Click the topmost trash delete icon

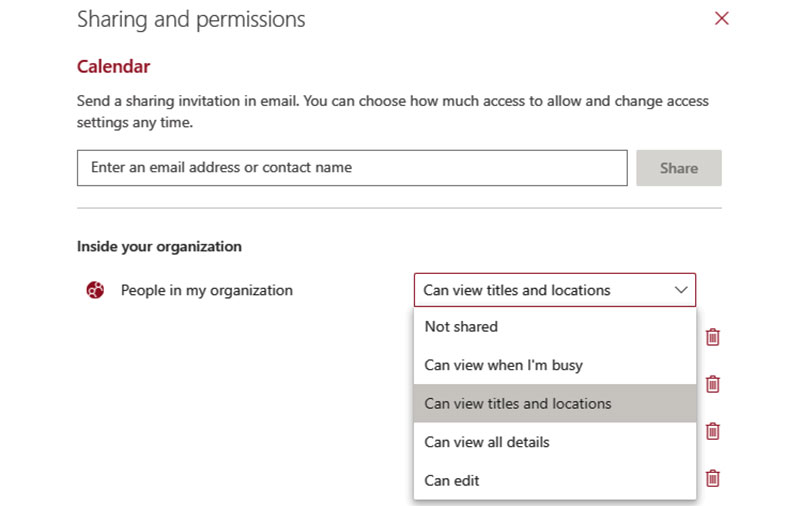coord(713,337)
